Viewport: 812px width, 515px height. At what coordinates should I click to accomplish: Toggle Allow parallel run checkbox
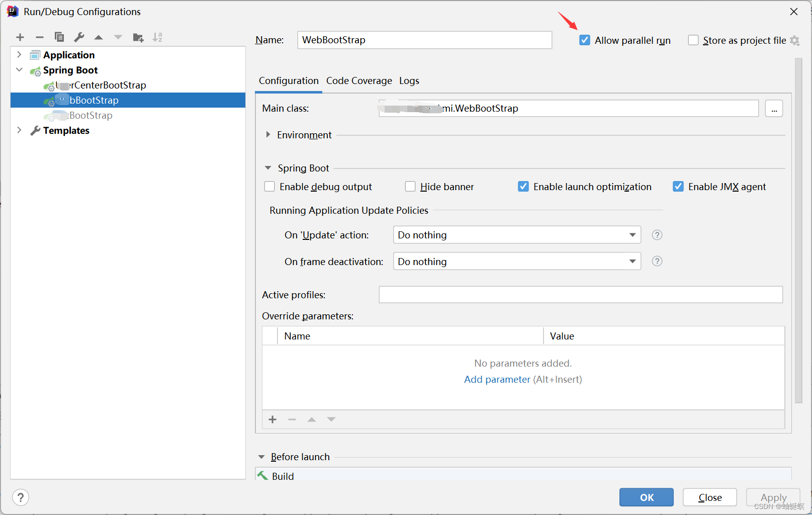click(x=584, y=40)
